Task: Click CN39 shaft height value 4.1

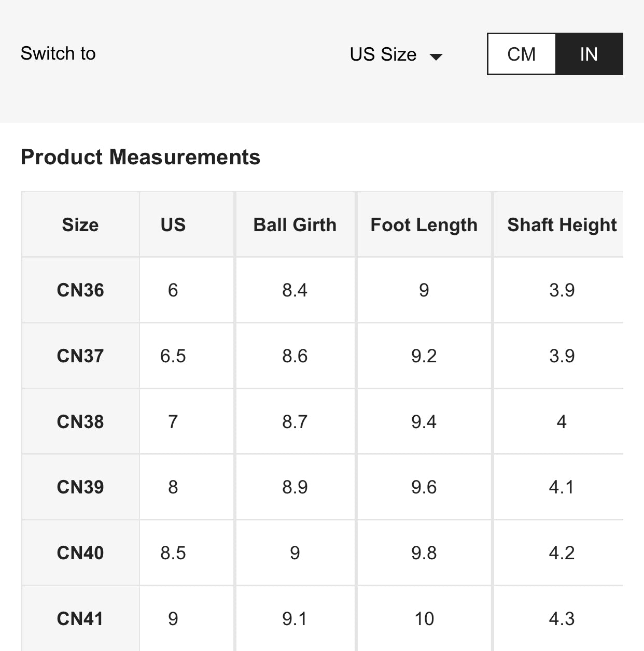Action: [x=562, y=487]
